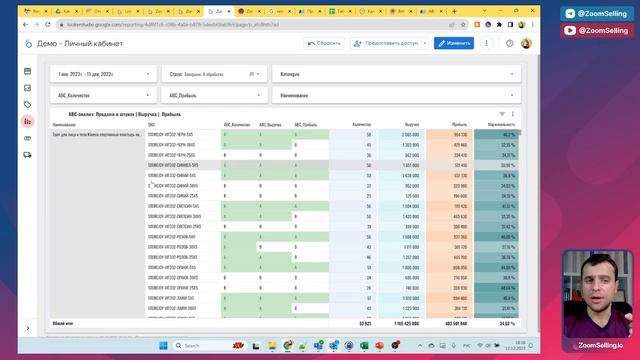
Task: Sort by the Выручка column header
Action: (412, 124)
